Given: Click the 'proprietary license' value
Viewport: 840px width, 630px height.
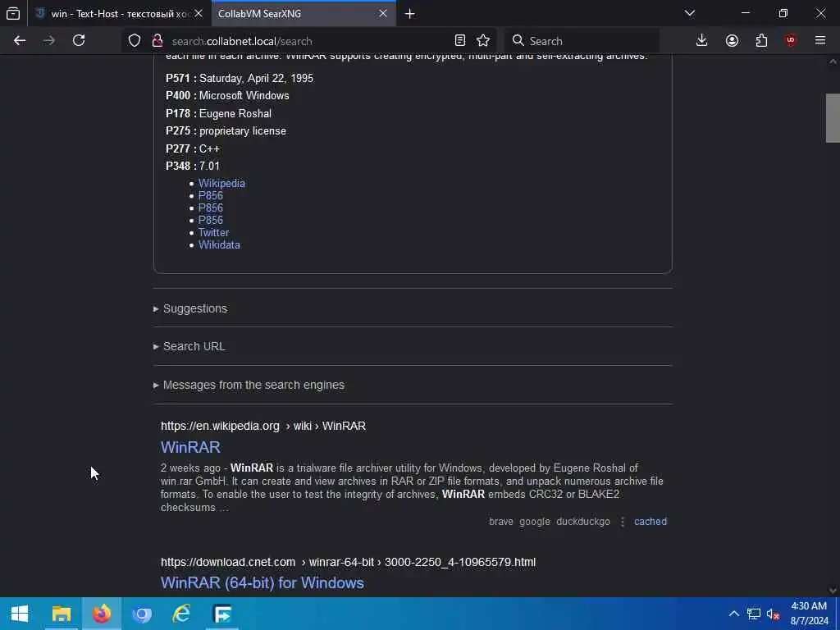Looking at the screenshot, I should pos(243,130).
